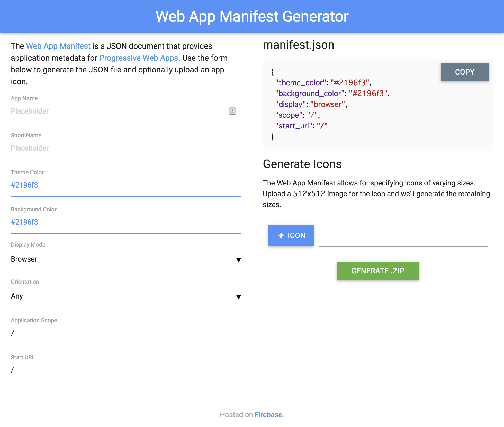Click the Theme Color value #2196f3

coord(24,185)
